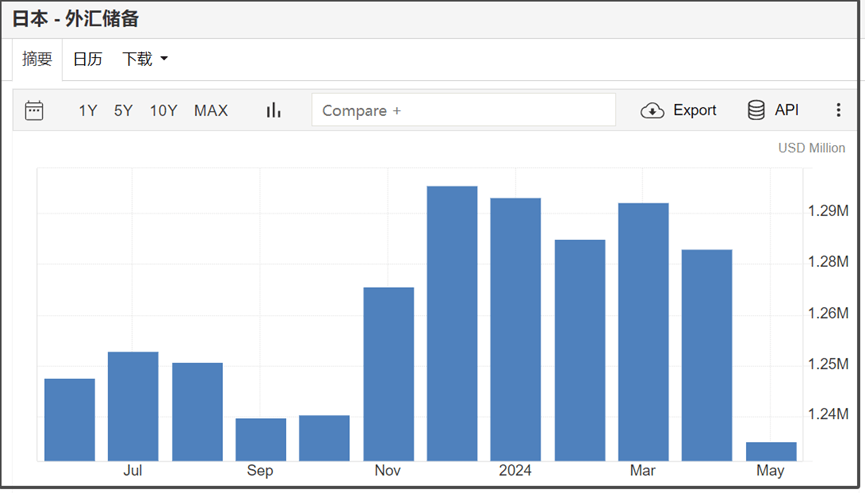This screenshot has width=865, height=493.
Task: Click the Compare + input field
Action: [x=463, y=110]
